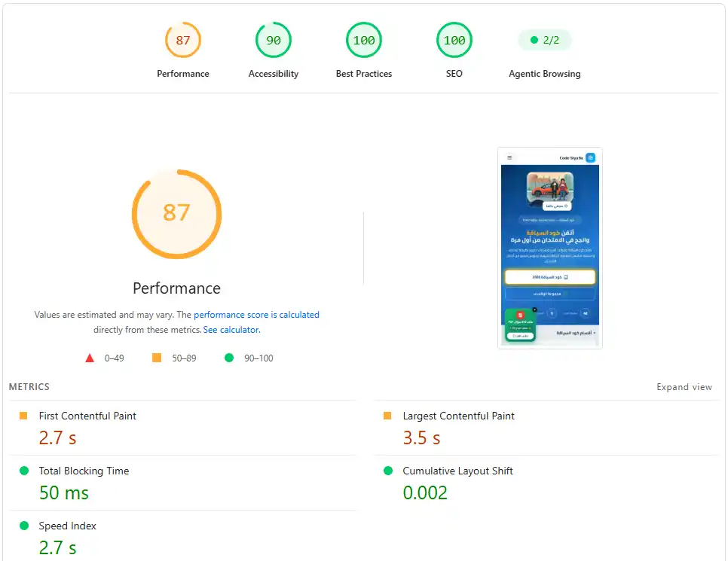Open the Performance score gauge showing 87
The height and width of the screenshot is (561, 728).
[x=183, y=40]
